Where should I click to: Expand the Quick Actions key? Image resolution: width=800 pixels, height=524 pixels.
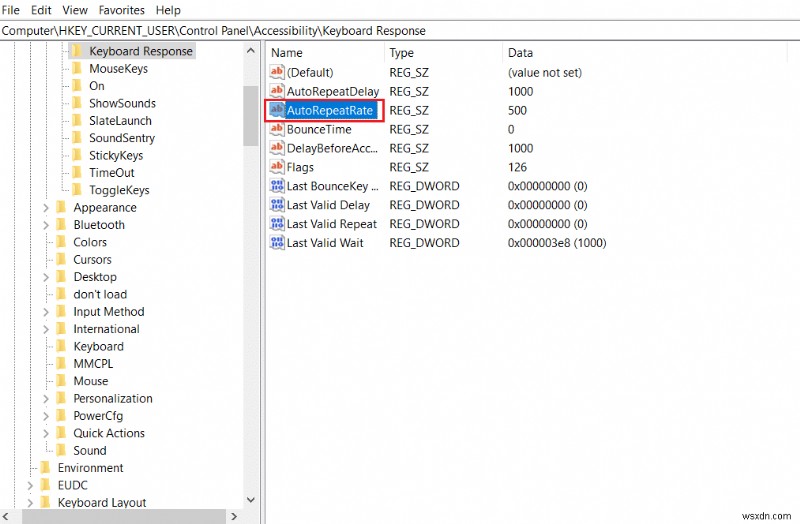45,433
